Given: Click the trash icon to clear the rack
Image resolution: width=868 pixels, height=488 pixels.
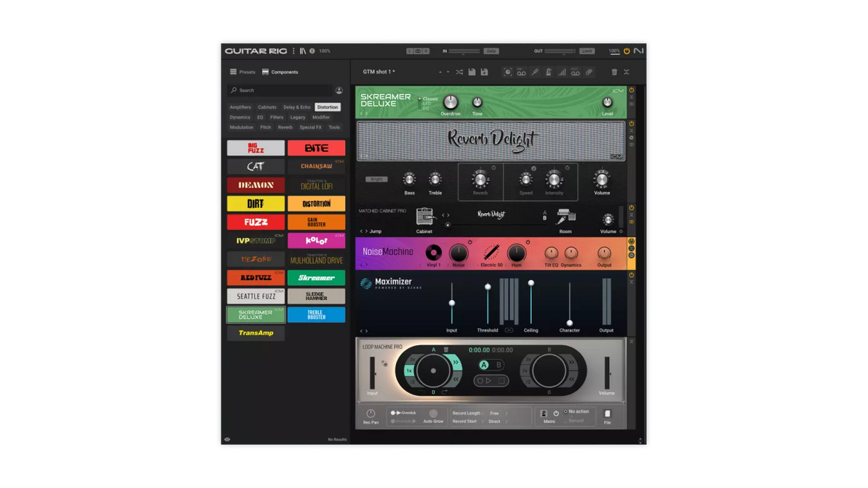Looking at the screenshot, I should pos(614,71).
